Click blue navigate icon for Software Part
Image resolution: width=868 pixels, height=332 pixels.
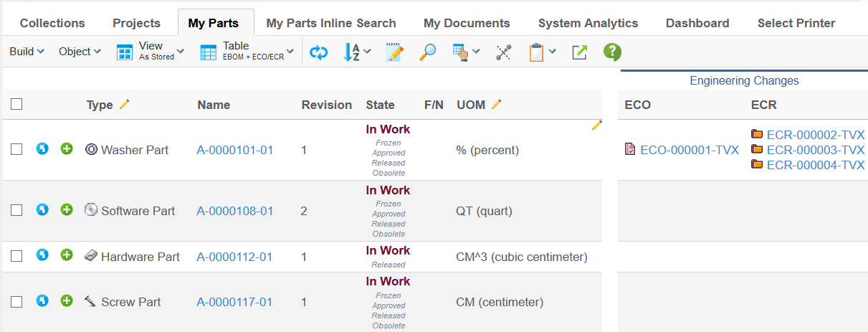(42, 210)
